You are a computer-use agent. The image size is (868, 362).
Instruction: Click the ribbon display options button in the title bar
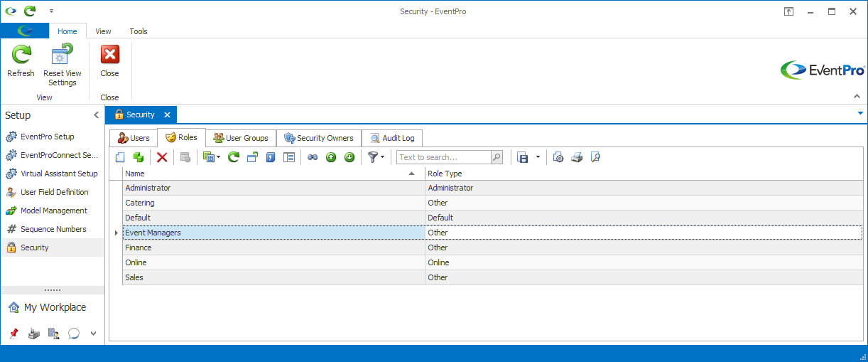click(x=788, y=11)
